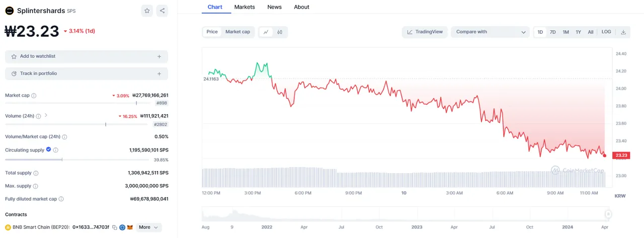Click the right handle of the range selector
The image size is (644, 238).
[607, 214]
